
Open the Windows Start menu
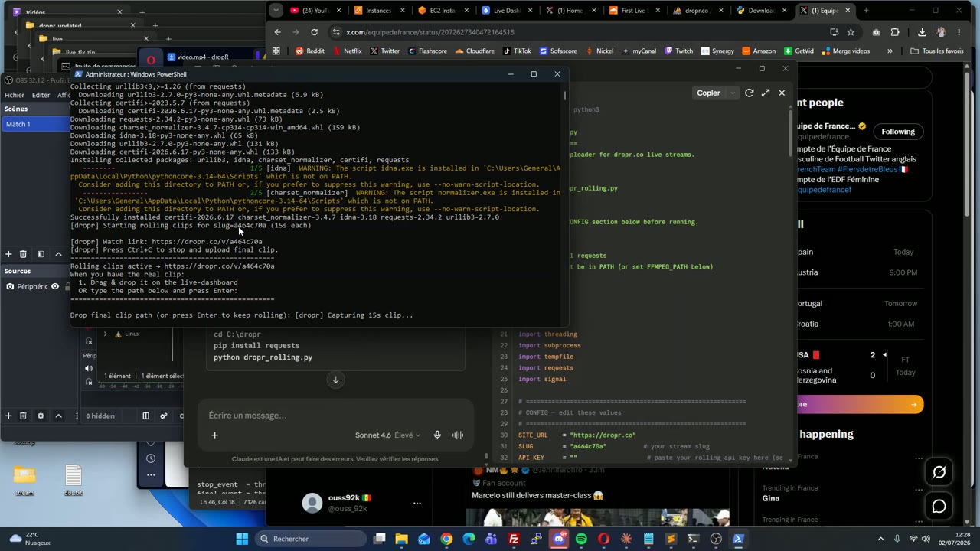(242, 539)
